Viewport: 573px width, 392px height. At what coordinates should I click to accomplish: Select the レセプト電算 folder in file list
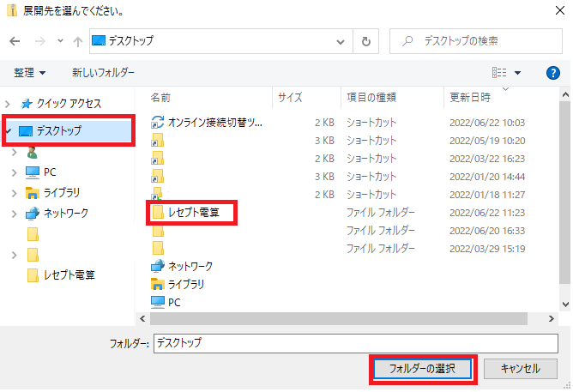click(x=185, y=212)
